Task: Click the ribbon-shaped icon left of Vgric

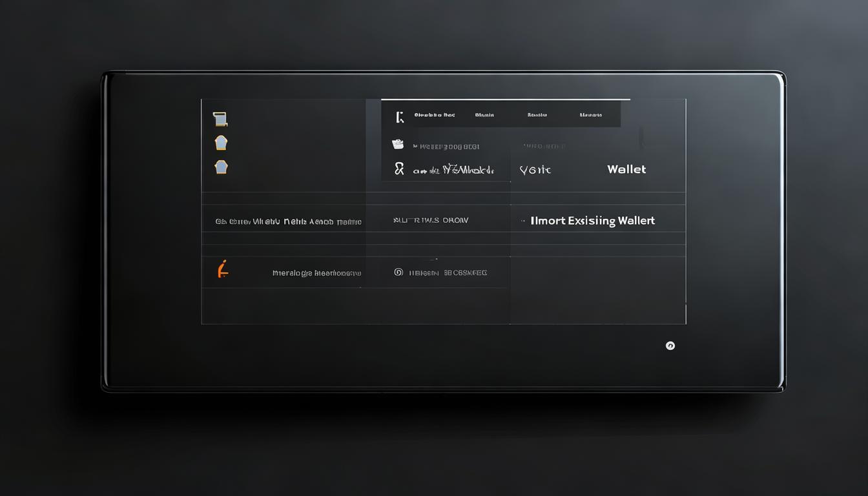Action: [399, 169]
